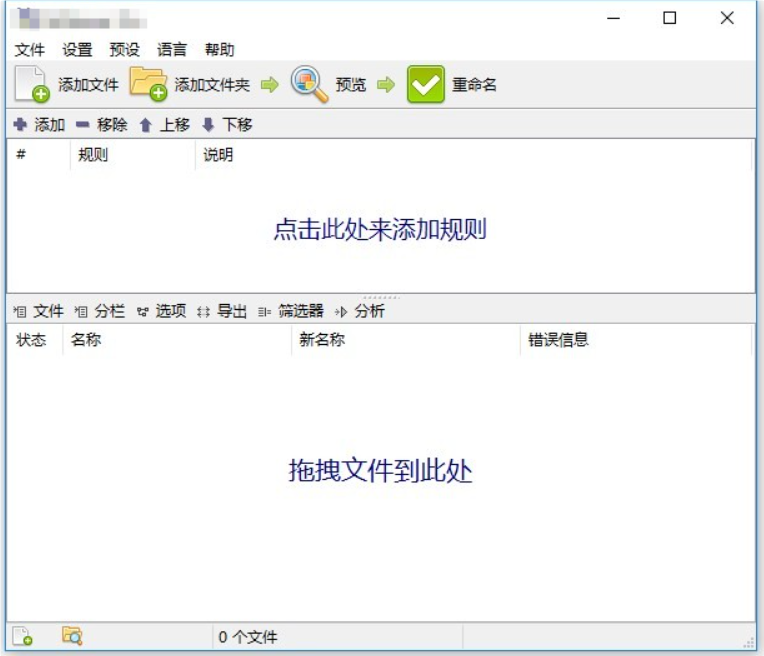The image size is (764, 656).
Task: Click the 重命名 text label
Action: click(474, 85)
